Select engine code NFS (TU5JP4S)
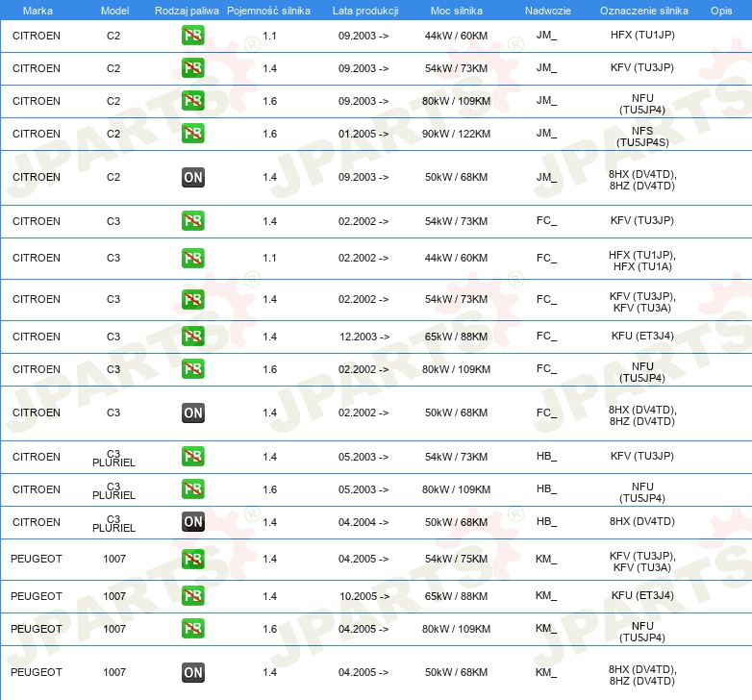 [642, 137]
